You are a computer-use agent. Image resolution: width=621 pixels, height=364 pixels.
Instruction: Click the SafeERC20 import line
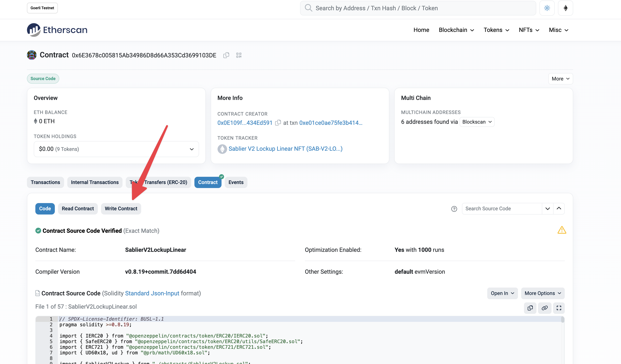181,342
